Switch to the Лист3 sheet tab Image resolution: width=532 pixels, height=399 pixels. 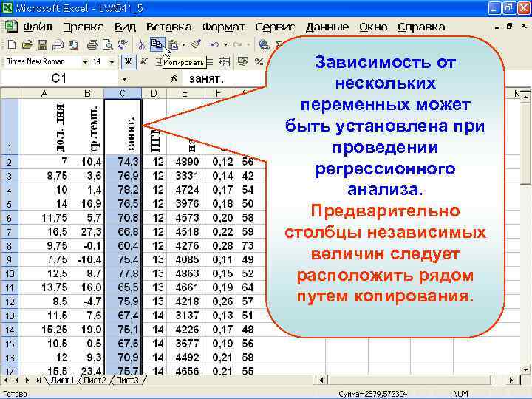point(127,381)
